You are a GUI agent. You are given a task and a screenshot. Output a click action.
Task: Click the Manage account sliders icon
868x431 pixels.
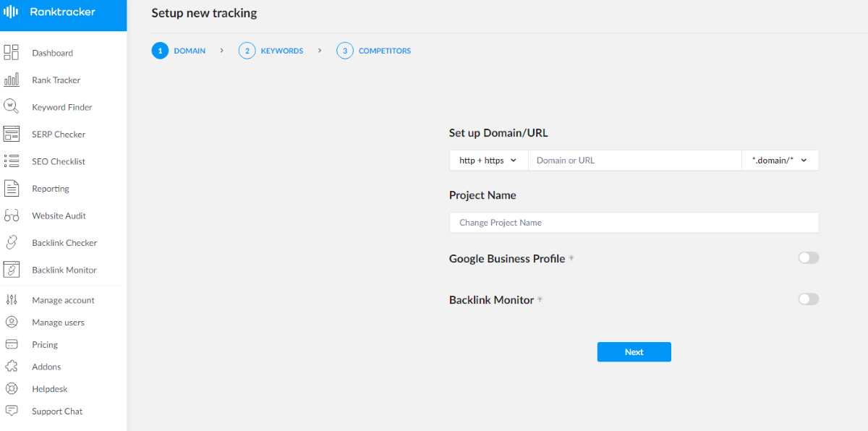(x=12, y=299)
